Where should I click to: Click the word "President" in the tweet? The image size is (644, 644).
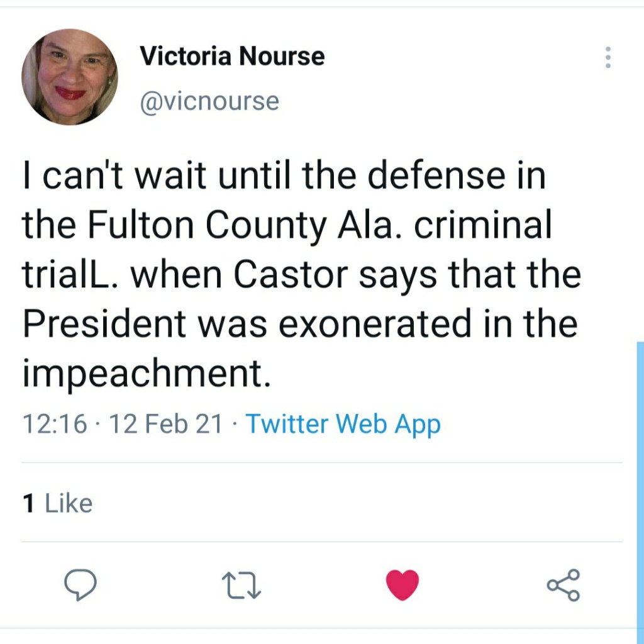pos(105,324)
